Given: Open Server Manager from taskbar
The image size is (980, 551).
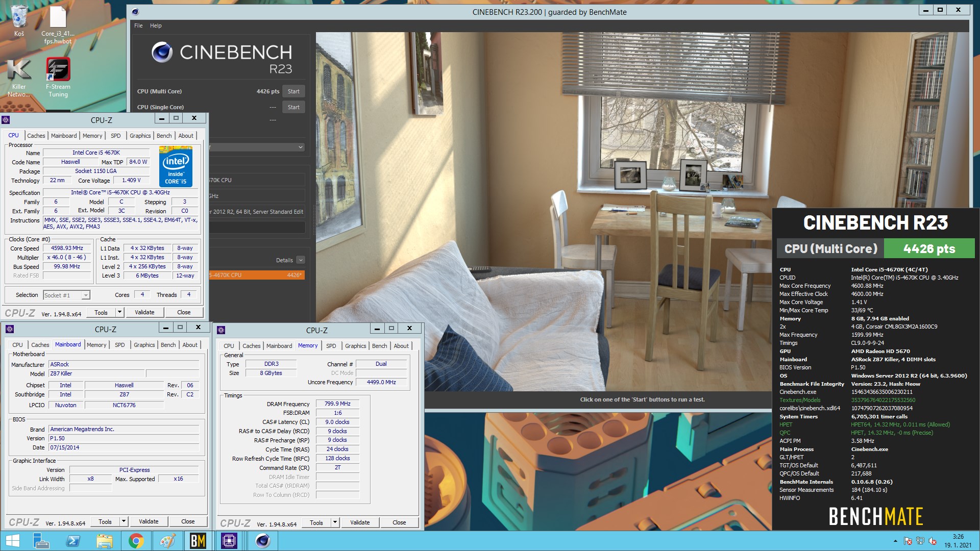Looking at the screenshot, I should [40, 541].
